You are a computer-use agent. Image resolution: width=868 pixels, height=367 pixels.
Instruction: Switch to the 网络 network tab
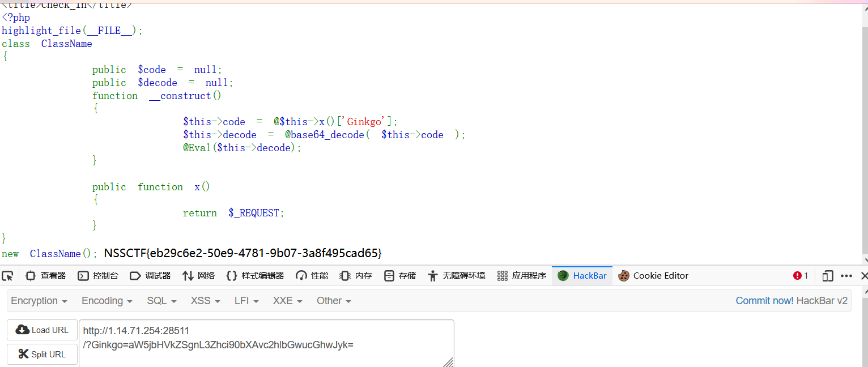[x=199, y=276]
